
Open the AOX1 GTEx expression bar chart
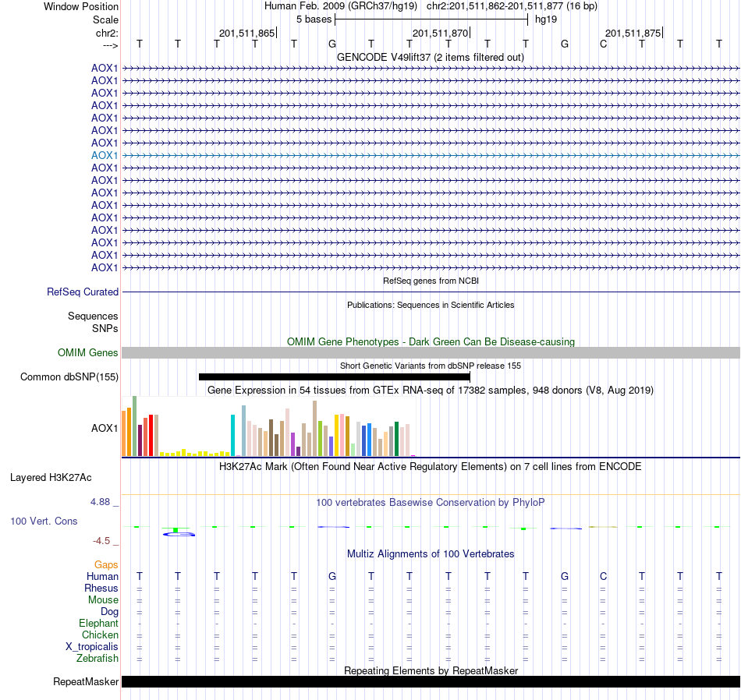pos(269,426)
